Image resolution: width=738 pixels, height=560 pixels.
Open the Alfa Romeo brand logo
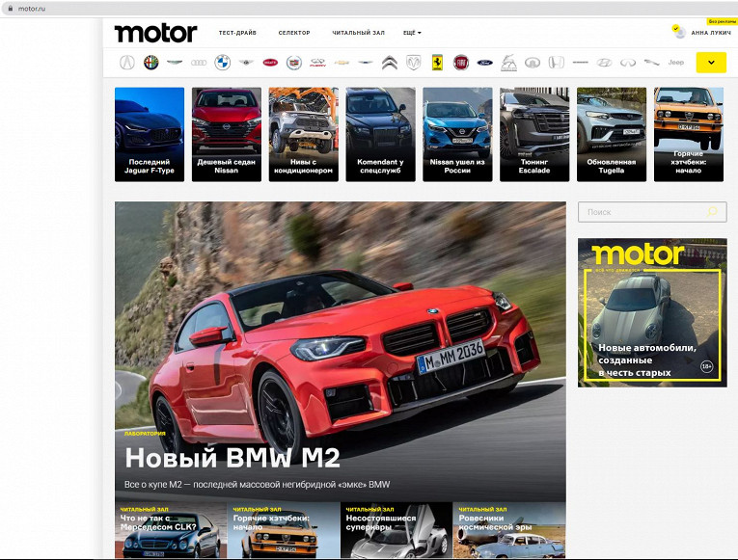[x=151, y=62]
